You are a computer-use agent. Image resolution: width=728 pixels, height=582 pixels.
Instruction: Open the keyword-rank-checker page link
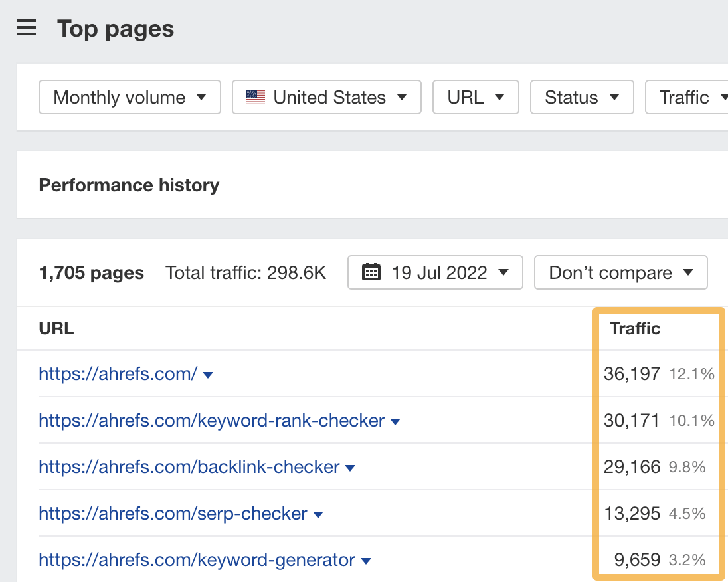pos(211,421)
